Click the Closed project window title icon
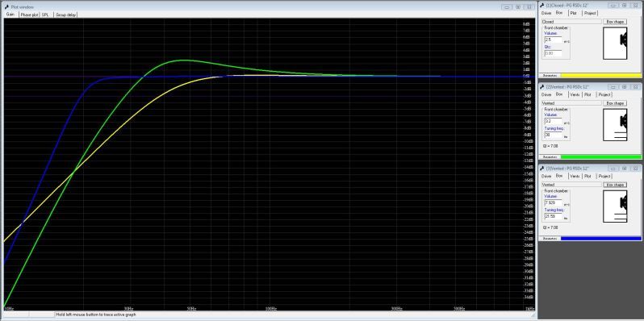Image resolution: width=644 pixels, height=321 pixels. pos(542,6)
